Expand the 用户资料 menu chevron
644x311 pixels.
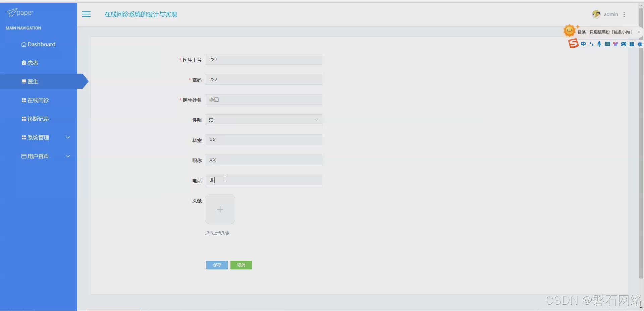68,156
